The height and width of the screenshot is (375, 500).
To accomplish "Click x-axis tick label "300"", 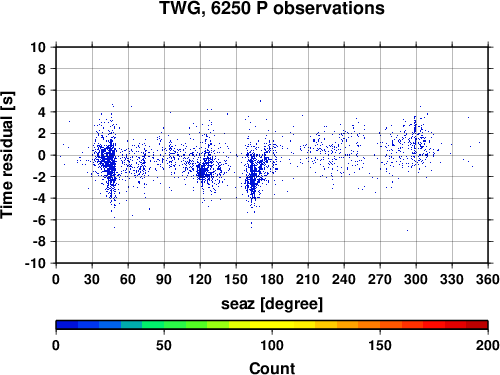I will tap(416, 279).
